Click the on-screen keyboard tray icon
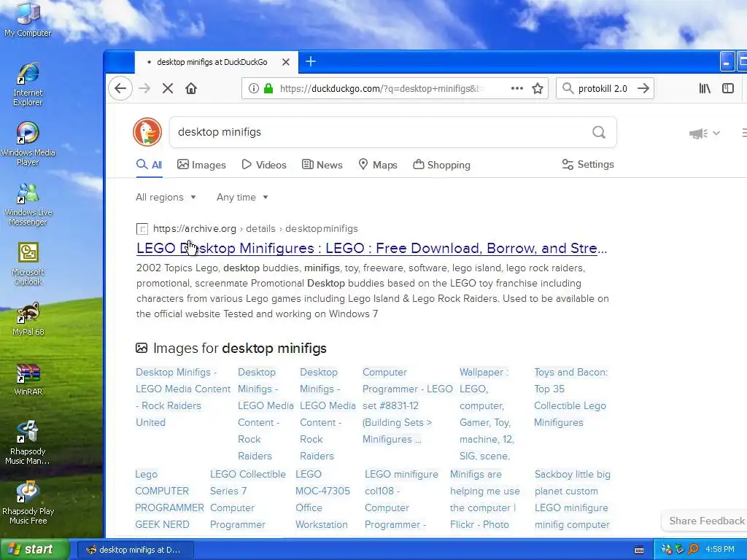This screenshot has width=747, height=560. 639,550
